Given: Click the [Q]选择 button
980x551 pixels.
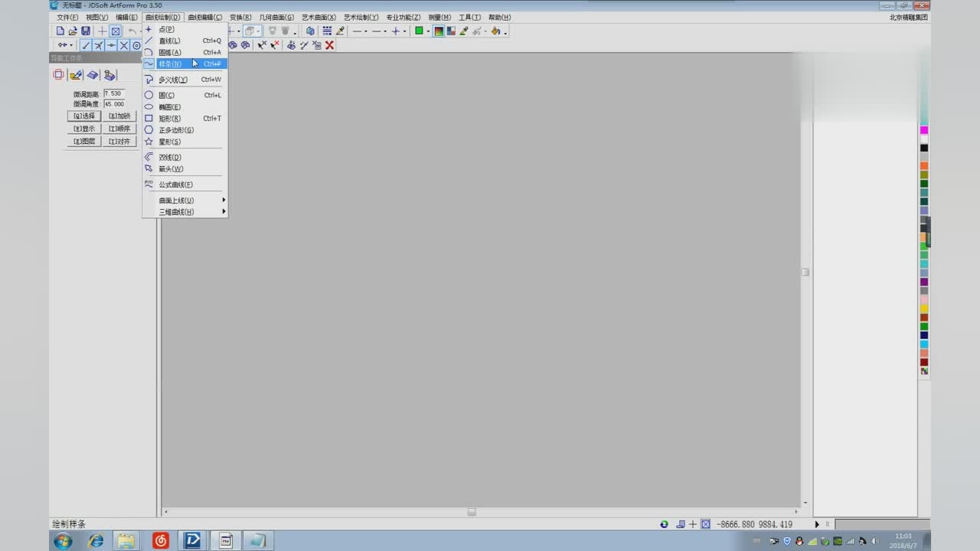Looking at the screenshot, I should [84, 116].
